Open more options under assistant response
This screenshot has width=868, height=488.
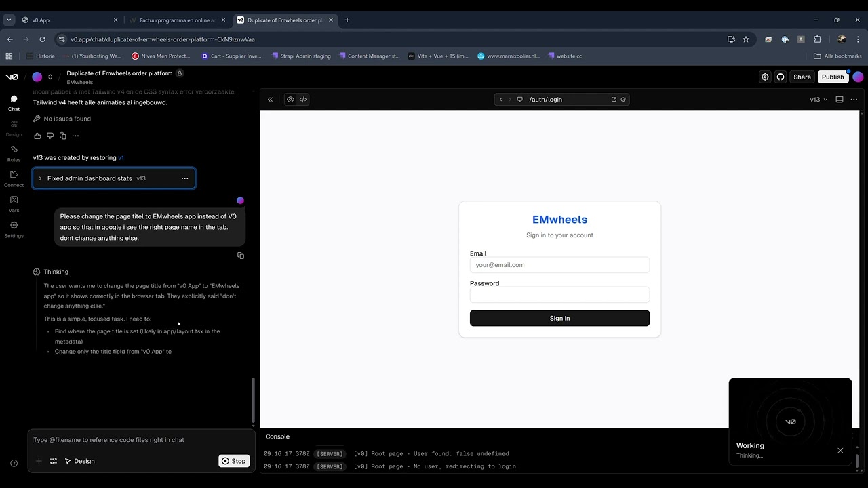(75, 136)
